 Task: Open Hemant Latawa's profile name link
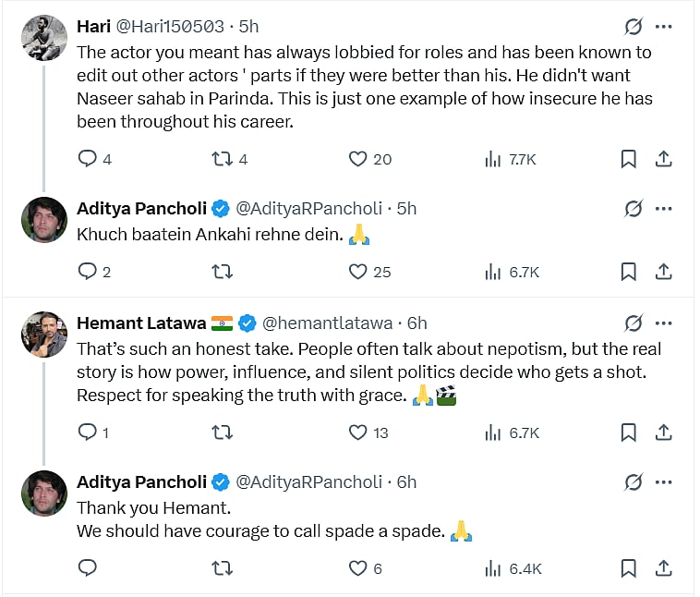(141, 323)
